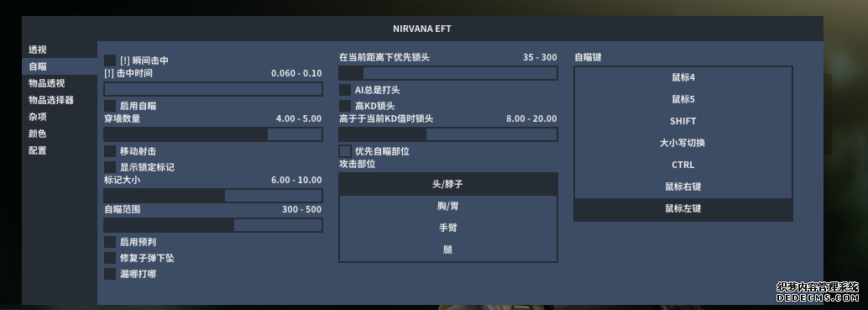The image size is (868, 310).
Task: Choose SHIFT in the aim key list
Action: (x=683, y=121)
